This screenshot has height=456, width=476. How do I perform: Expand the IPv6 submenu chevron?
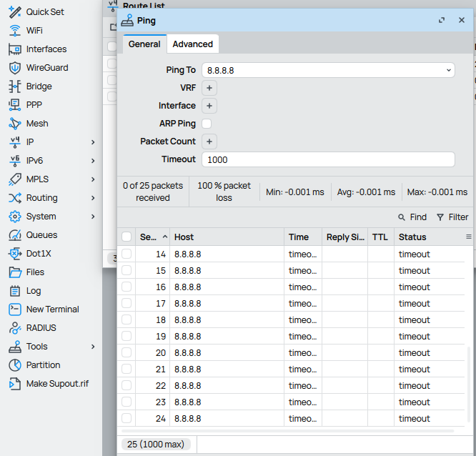[93, 161]
